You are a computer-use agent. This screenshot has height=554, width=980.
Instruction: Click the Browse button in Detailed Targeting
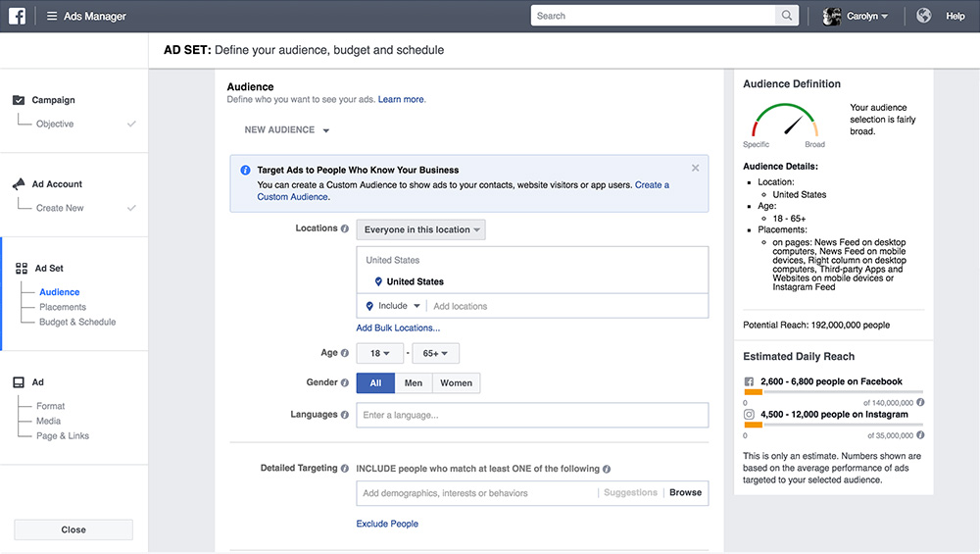tap(686, 493)
